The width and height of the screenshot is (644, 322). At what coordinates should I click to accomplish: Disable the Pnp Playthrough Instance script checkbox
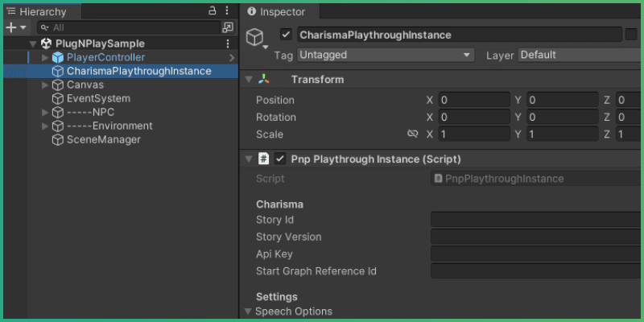tap(280, 159)
